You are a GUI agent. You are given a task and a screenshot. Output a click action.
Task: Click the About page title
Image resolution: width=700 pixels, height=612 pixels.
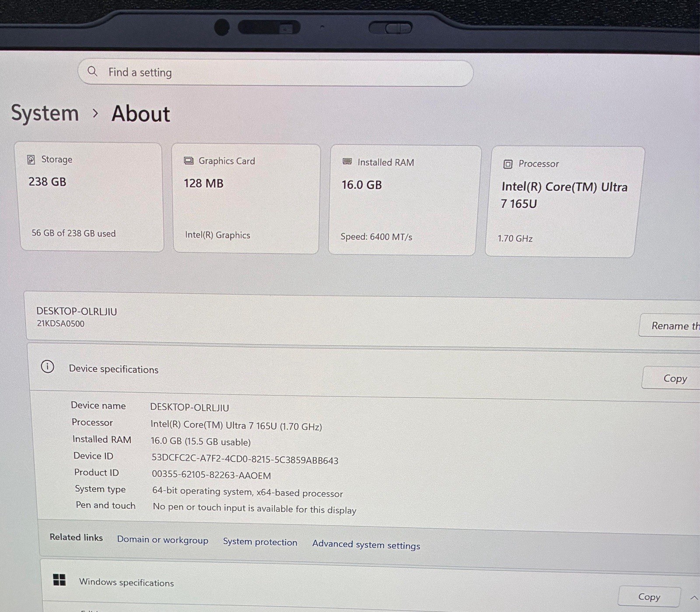pyautogui.click(x=140, y=114)
